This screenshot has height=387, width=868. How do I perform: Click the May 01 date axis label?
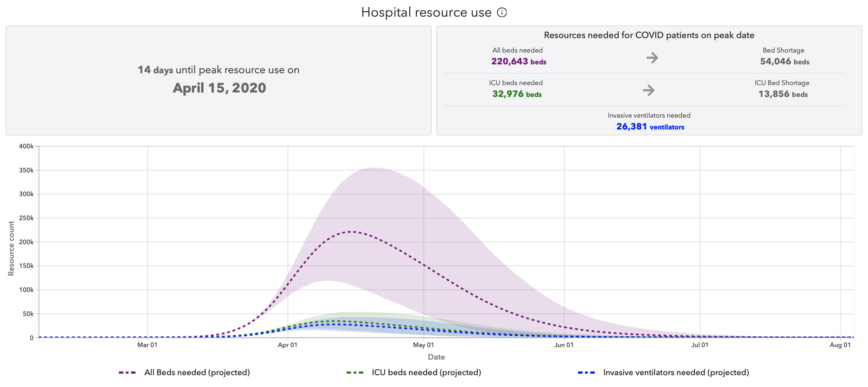coord(423,345)
